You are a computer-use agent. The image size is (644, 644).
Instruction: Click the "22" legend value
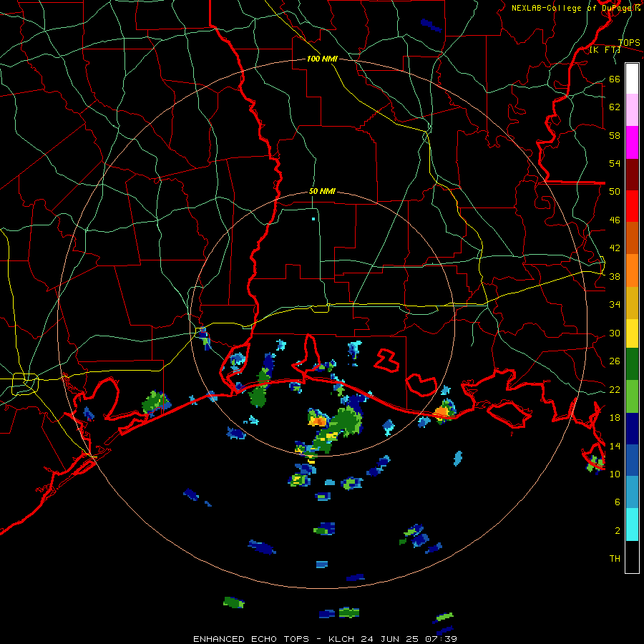[x=615, y=390]
